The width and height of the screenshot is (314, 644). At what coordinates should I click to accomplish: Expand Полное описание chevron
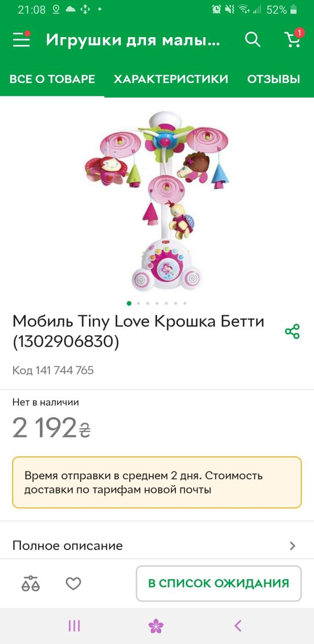pyautogui.click(x=293, y=546)
